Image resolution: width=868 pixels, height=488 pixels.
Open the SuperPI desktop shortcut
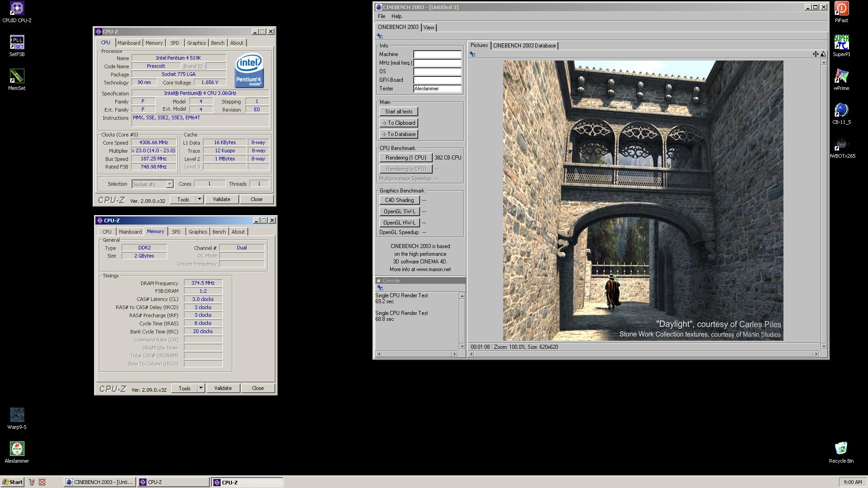tap(841, 46)
